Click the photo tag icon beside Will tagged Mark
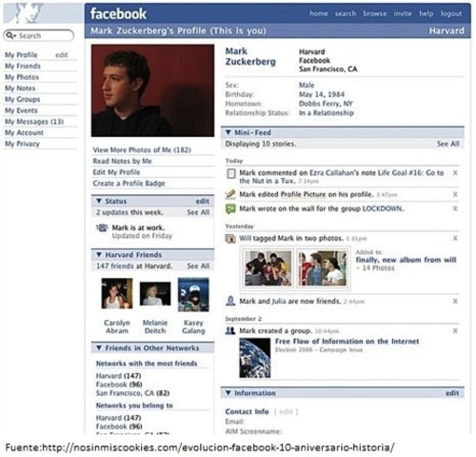The width and height of the screenshot is (476, 457). [x=230, y=238]
